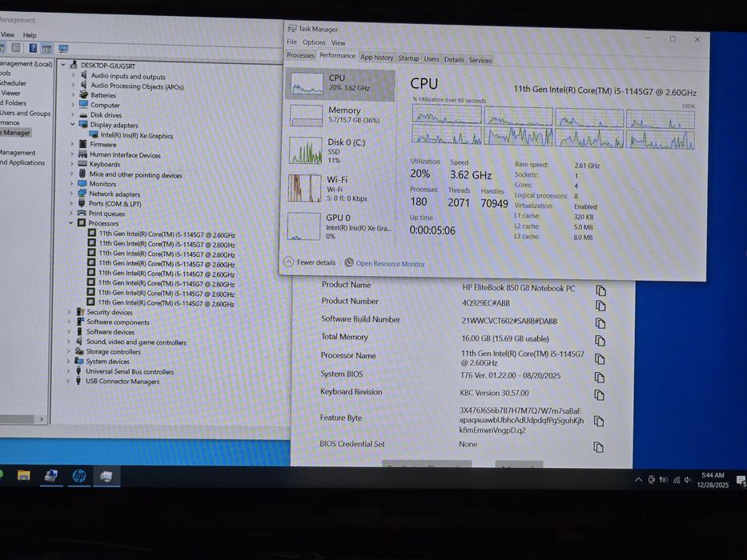
Task: Expand Audio inputs and outputs node
Action: [x=74, y=75]
